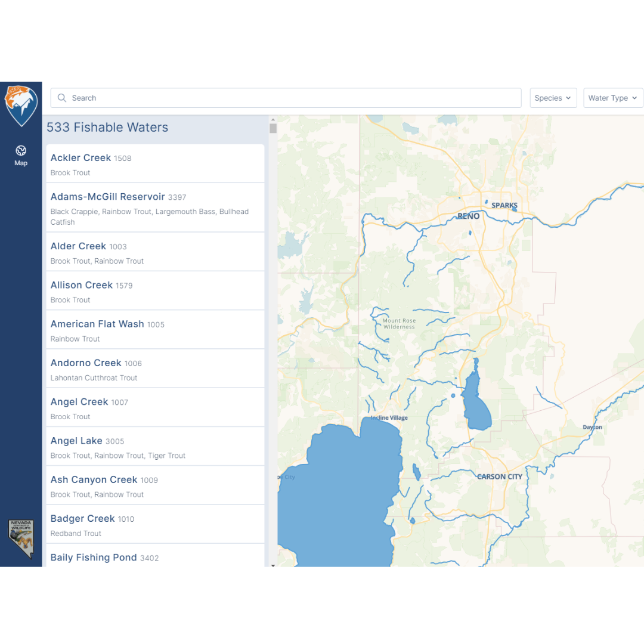Type in the Search input field
This screenshot has height=644, width=644.
[292, 98]
